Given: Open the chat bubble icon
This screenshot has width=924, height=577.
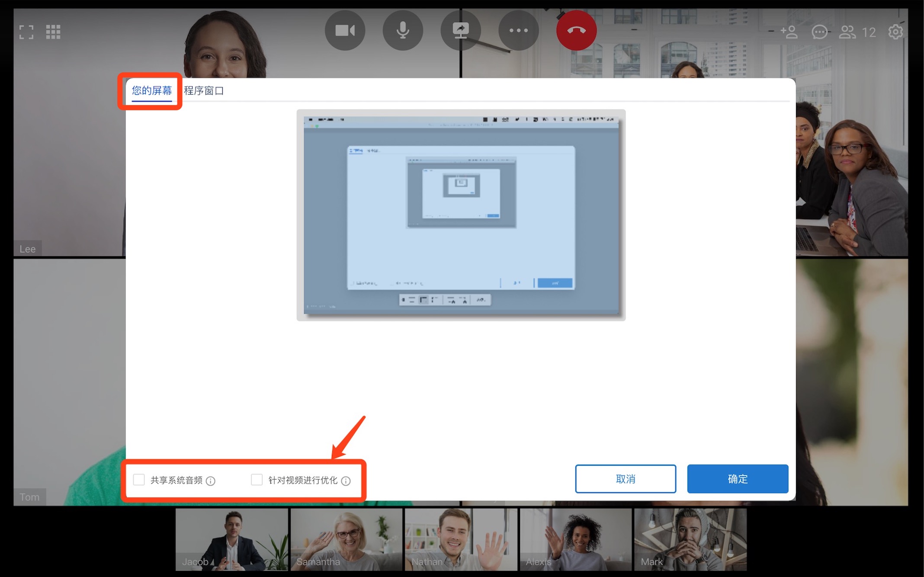Looking at the screenshot, I should tap(819, 32).
